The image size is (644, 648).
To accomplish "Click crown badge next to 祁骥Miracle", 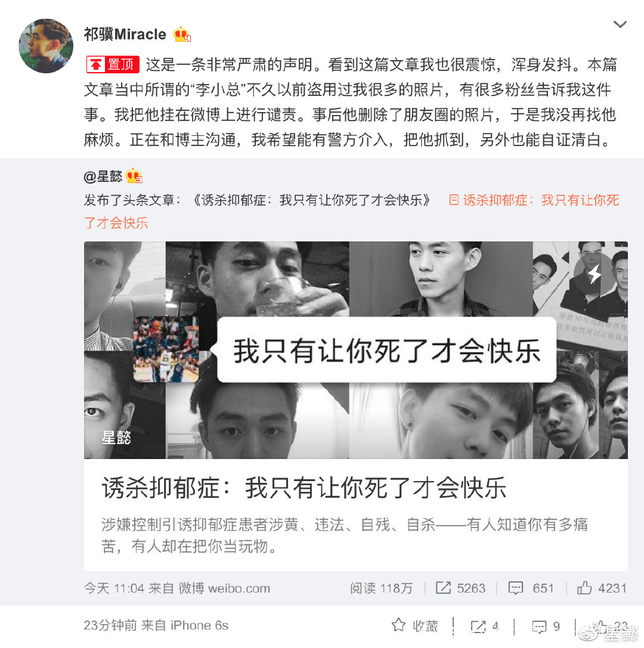I will tap(182, 35).
